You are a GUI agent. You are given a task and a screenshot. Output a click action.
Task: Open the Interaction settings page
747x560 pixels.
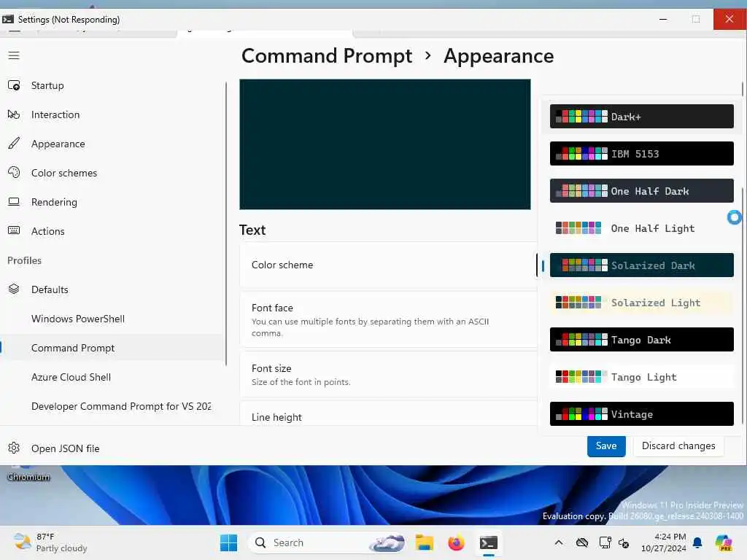click(112, 114)
